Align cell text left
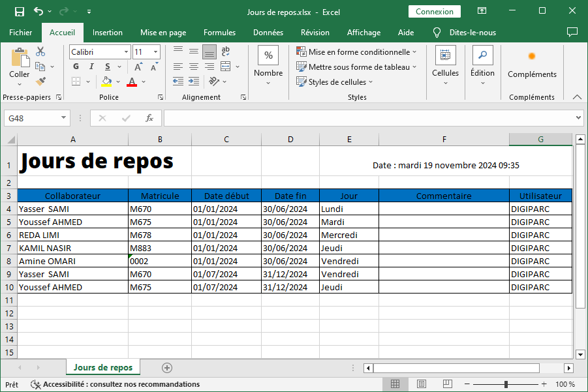This screenshot has height=392, width=588. pos(178,67)
